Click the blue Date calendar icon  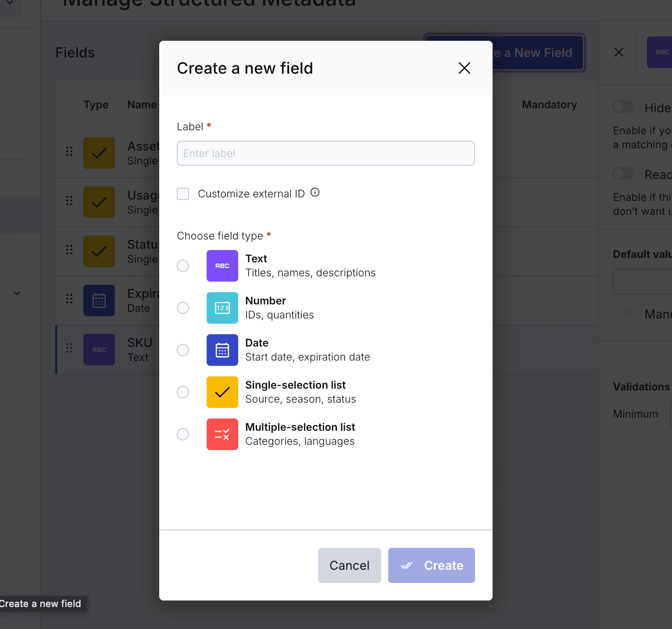tap(222, 350)
